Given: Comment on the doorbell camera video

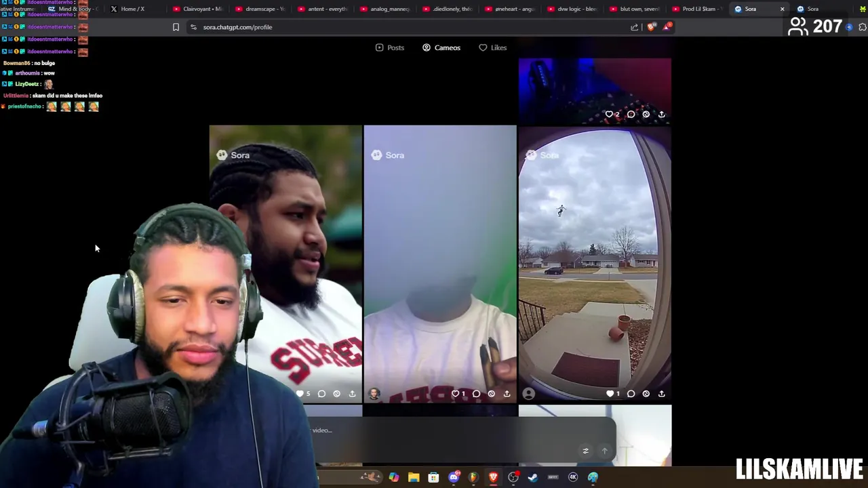Looking at the screenshot, I should pyautogui.click(x=631, y=394).
